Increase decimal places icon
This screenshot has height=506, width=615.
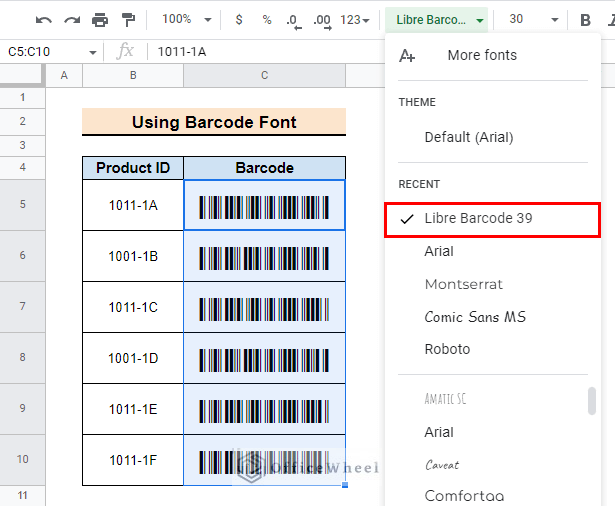(x=322, y=21)
